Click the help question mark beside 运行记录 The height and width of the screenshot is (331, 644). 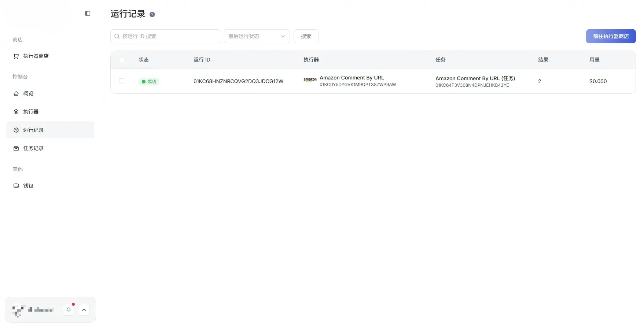click(152, 15)
